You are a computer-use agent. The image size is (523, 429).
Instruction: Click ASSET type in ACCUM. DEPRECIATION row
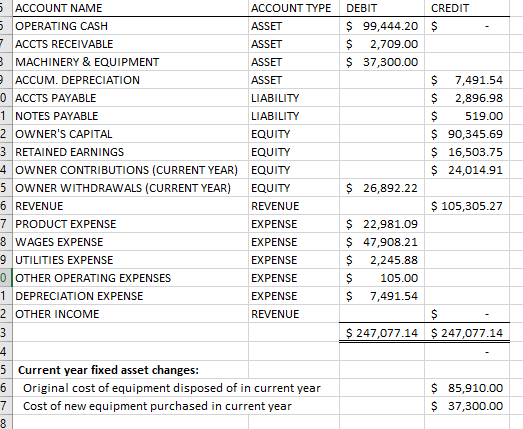[294, 80]
